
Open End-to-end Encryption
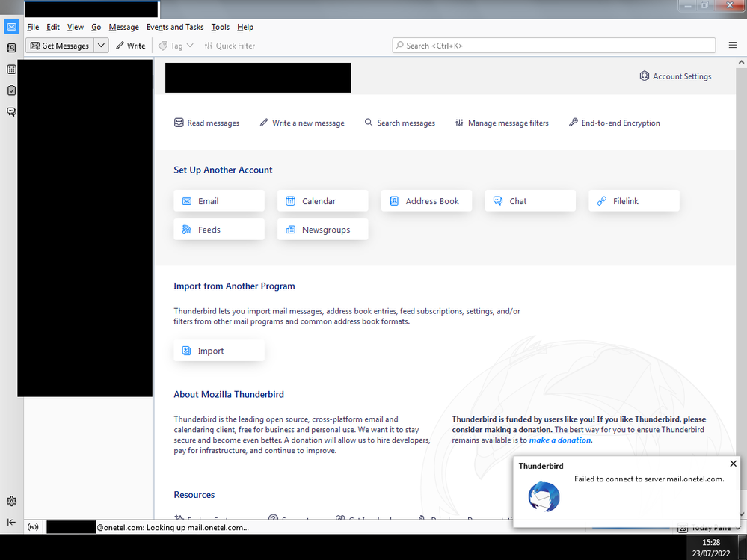(615, 123)
